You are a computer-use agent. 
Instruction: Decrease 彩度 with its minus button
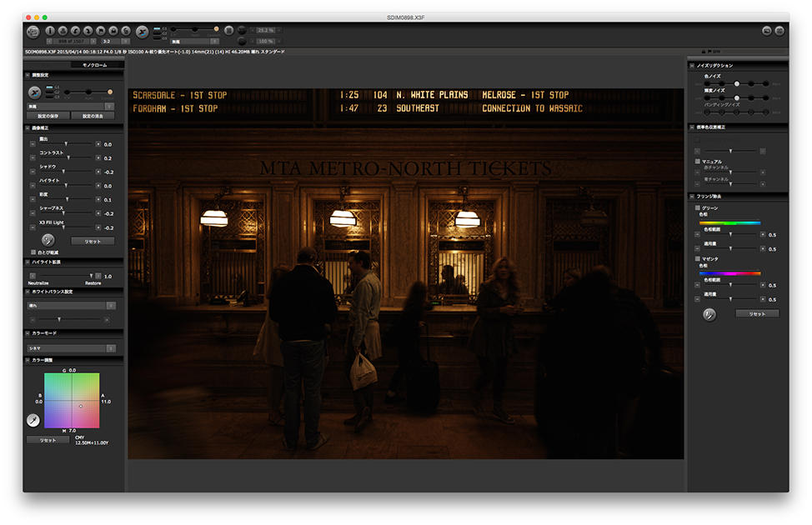pyautogui.click(x=33, y=199)
